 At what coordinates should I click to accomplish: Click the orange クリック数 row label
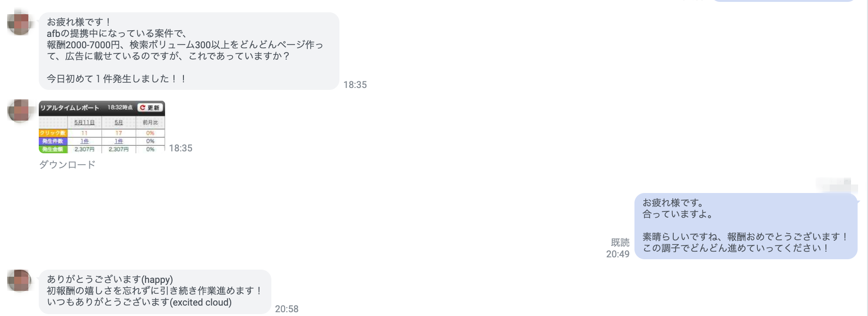click(x=53, y=133)
